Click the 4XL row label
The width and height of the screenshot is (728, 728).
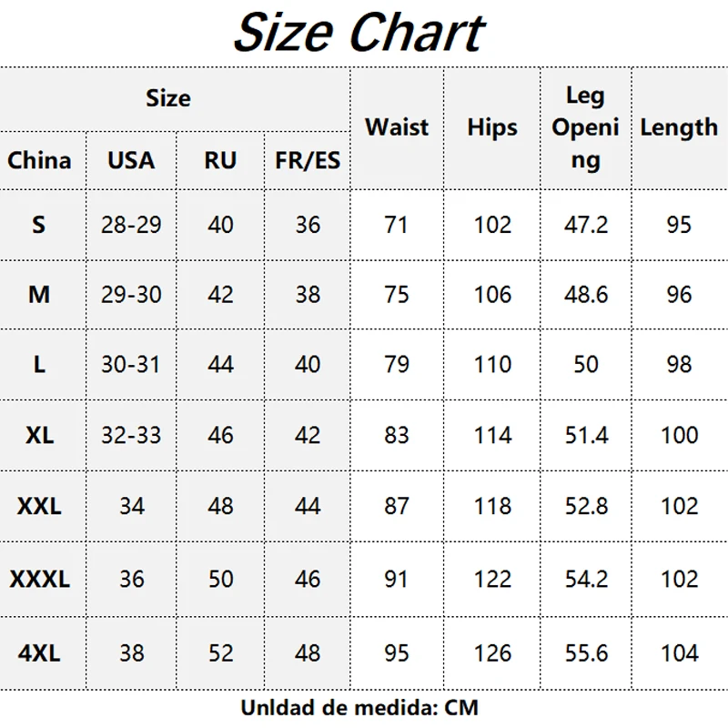tap(39, 652)
